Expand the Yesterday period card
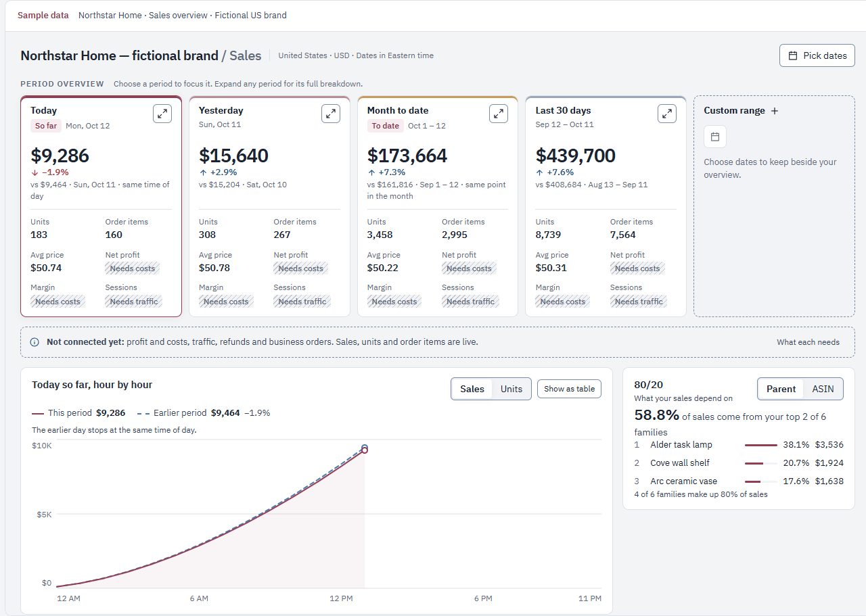Screen dimensions: 866x616 pos(331,114)
